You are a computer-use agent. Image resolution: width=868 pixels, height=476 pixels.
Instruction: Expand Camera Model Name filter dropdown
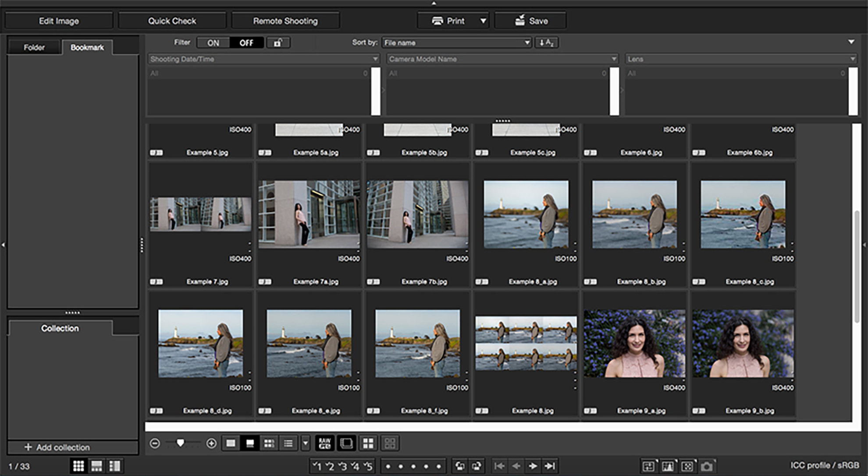(x=614, y=59)
